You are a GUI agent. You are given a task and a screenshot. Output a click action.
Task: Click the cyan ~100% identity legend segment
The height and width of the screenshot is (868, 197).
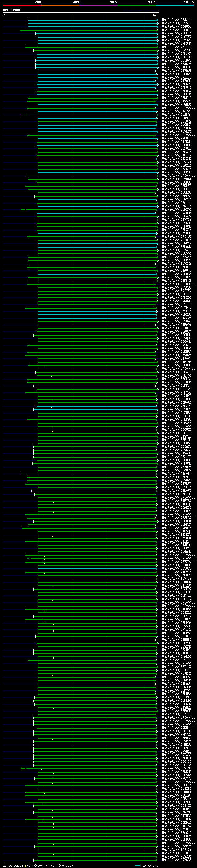click(175, 6)
